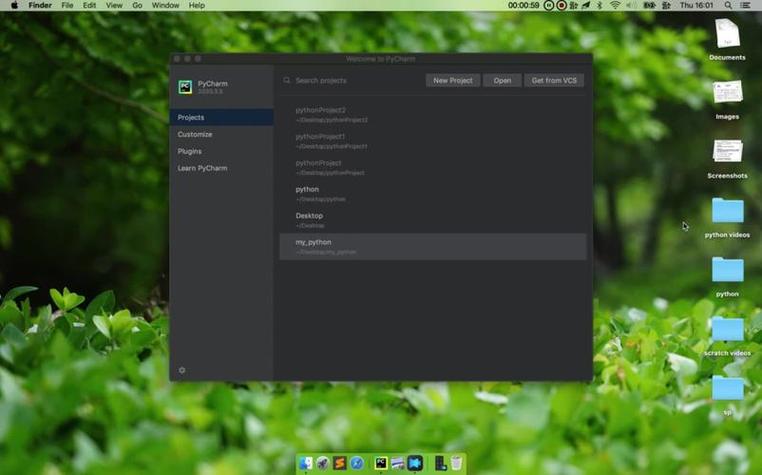Click the New Project button

pos(453,80)
